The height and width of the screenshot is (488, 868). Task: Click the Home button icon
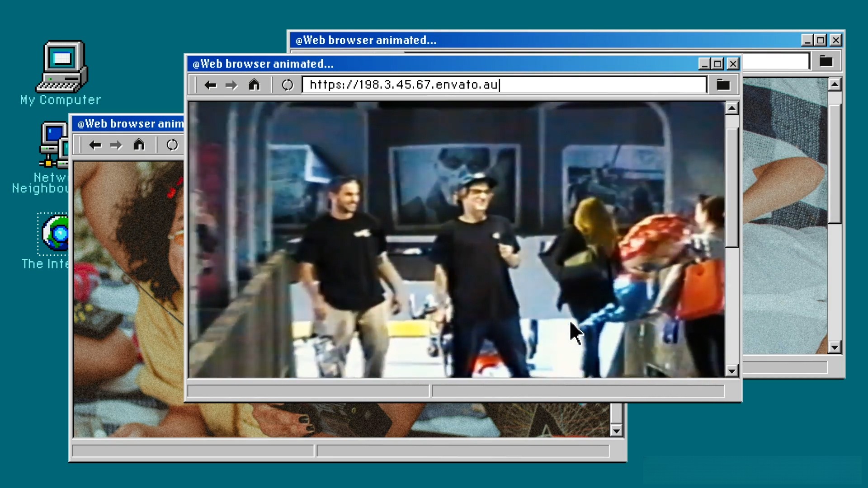(254, 84)
